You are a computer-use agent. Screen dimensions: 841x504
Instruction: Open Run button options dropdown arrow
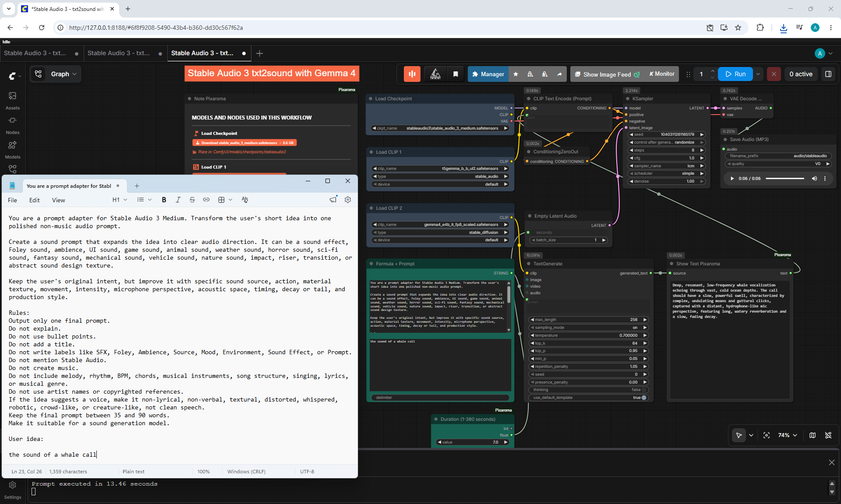pyautogui.click(x=758, y=74)
